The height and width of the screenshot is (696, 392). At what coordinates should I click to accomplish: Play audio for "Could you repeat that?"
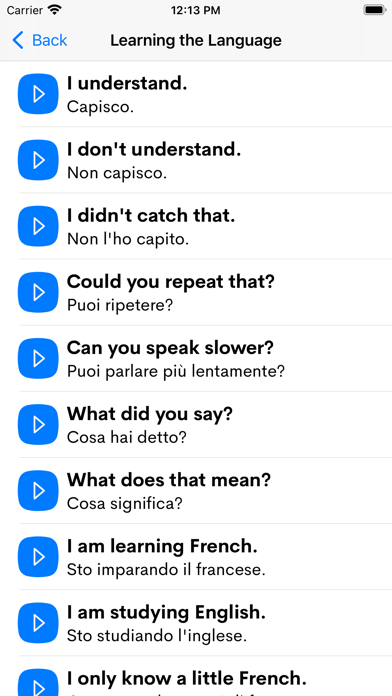[38, 292]
